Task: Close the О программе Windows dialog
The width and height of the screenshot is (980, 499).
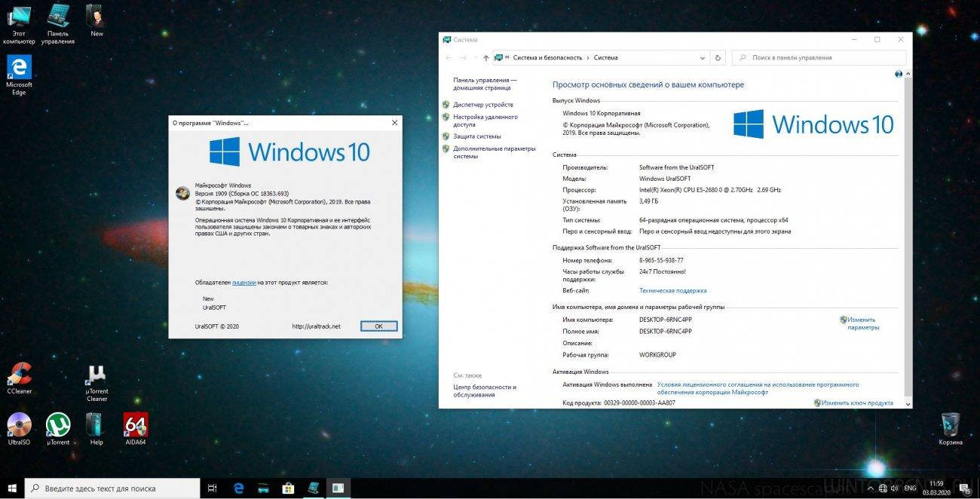Action: [394, 122]
